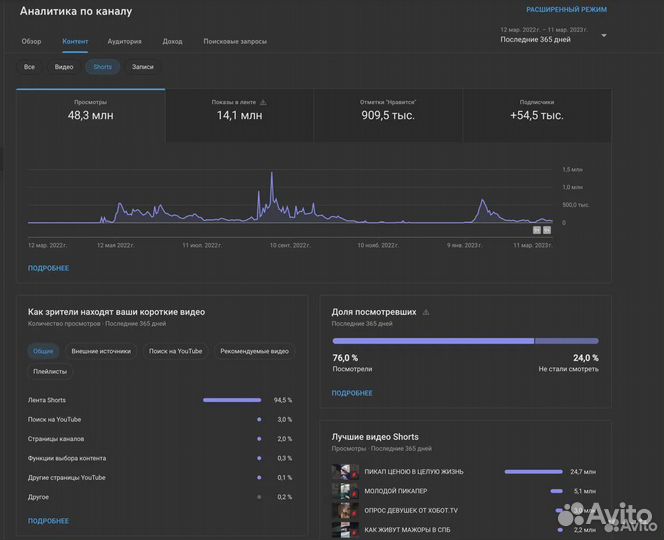The width and height of the screenshot is (664, 540).
Task: Switch to the Обзор tab
Action: pyautogui.click(x=31, y=41)
